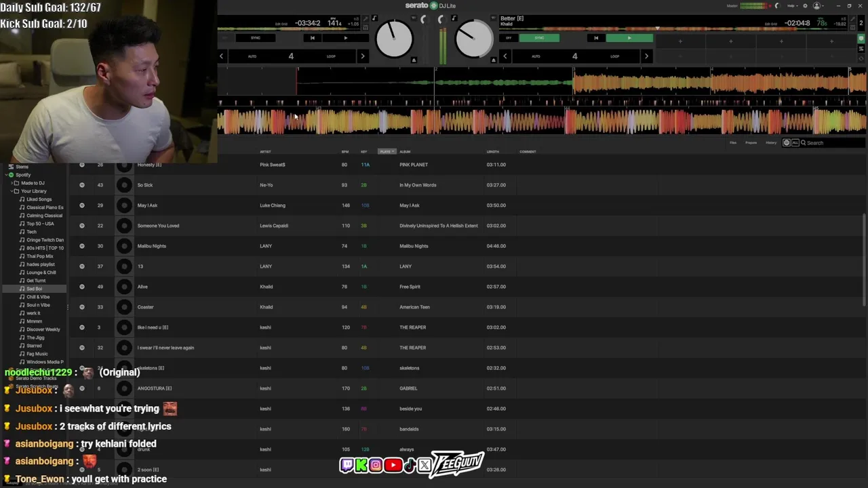Open the Files panel tab
Image resolution: width=868 pixels, height=488 pixels.
733,143
